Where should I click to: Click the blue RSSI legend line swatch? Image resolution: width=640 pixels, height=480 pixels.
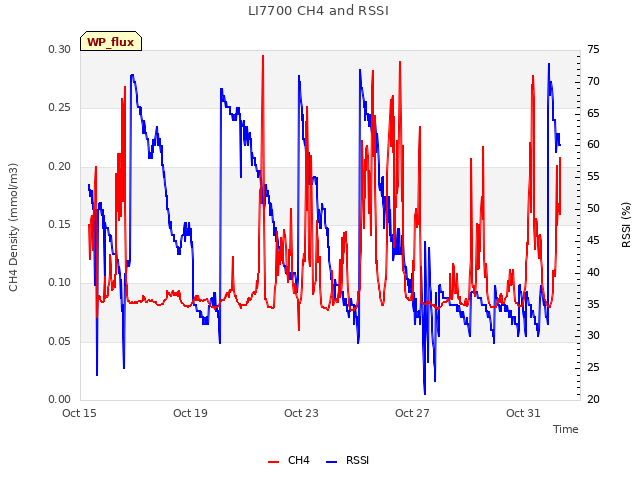coord(331,462)
